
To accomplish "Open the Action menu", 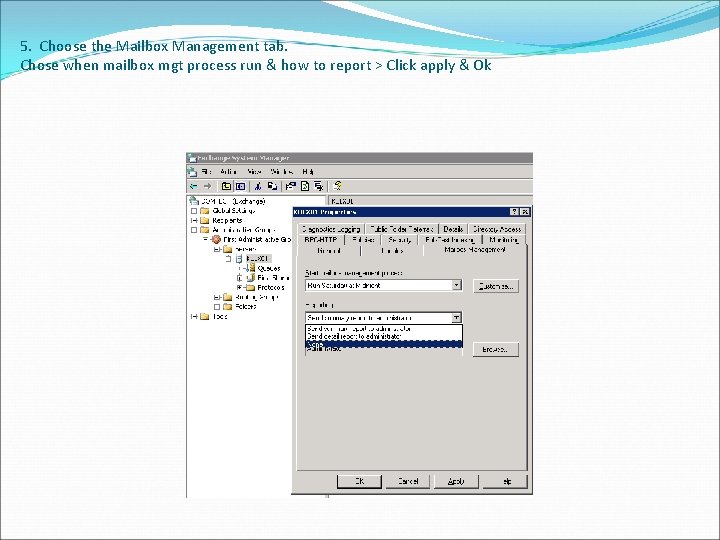I will point(228,172).
